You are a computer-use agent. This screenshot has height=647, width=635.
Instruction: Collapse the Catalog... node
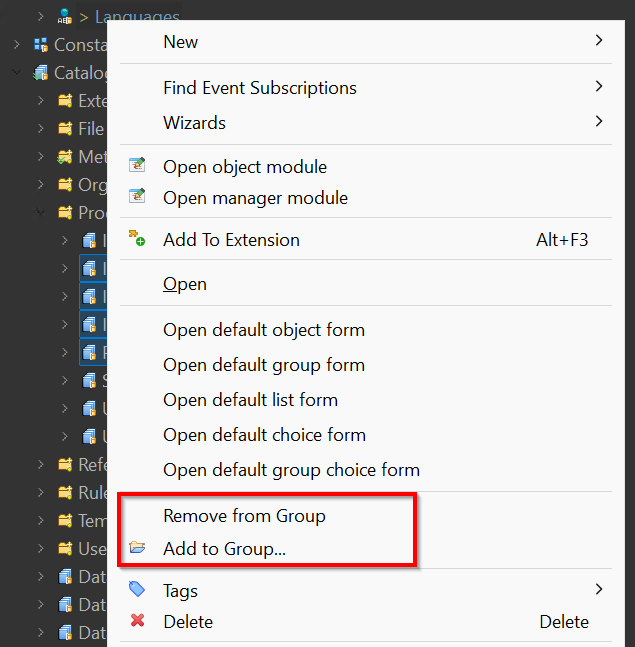point(17,72)
